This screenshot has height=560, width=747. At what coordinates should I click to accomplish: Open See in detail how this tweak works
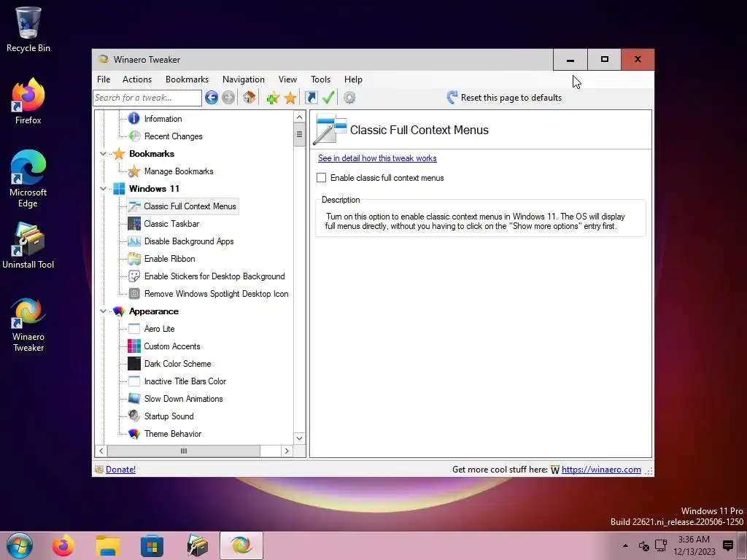click(377, 158)
